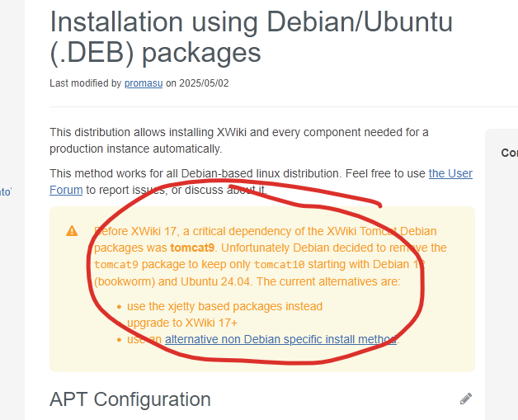
Task: Open the User Forum link
Action: pos(261,182)
